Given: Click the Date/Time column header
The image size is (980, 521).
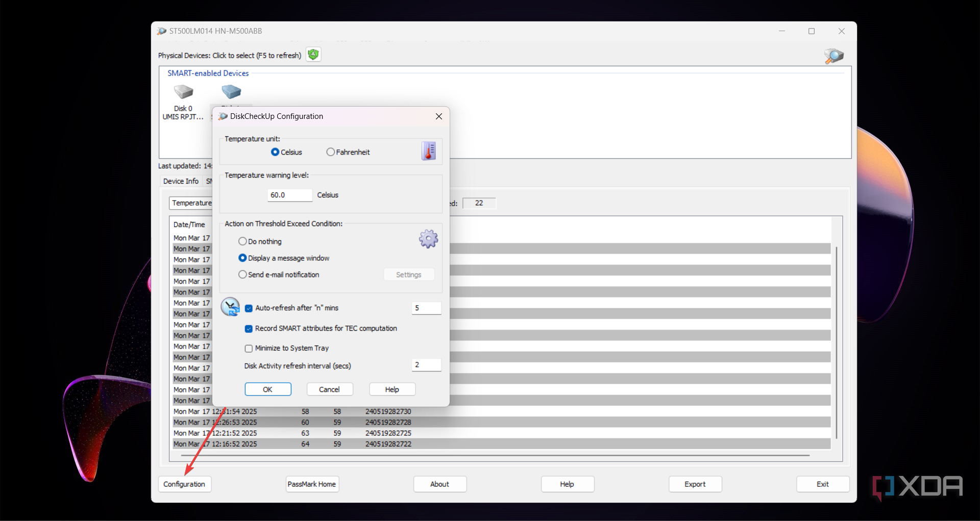Looking at the screenshot, I should 189,225.
